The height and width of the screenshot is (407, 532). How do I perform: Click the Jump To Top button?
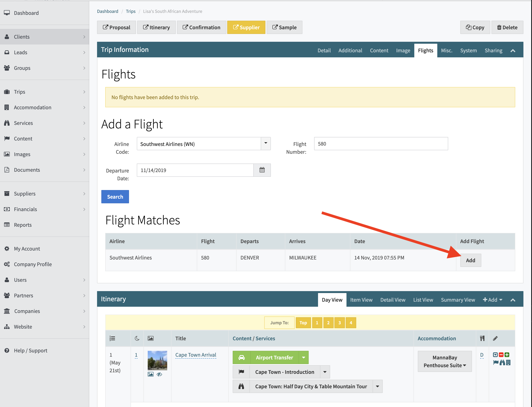(x=303, y=323)
